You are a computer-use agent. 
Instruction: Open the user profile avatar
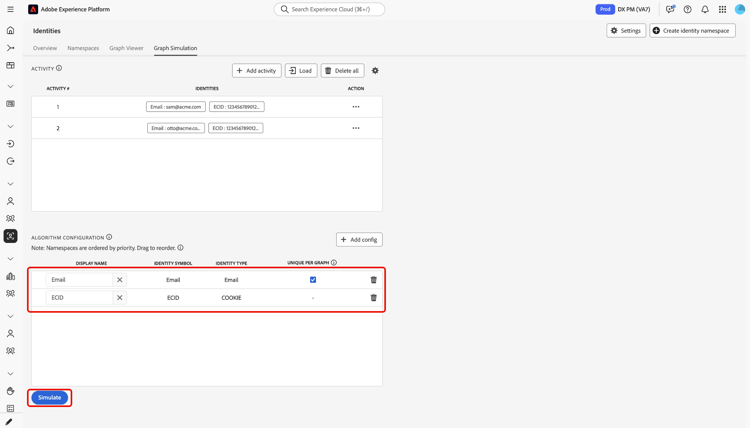[x=739, y=9]
